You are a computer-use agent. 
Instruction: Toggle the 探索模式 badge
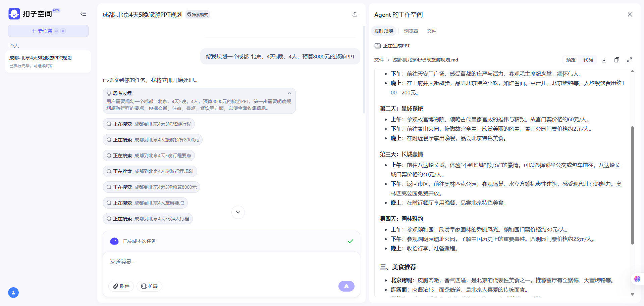[x=198, y=15]
